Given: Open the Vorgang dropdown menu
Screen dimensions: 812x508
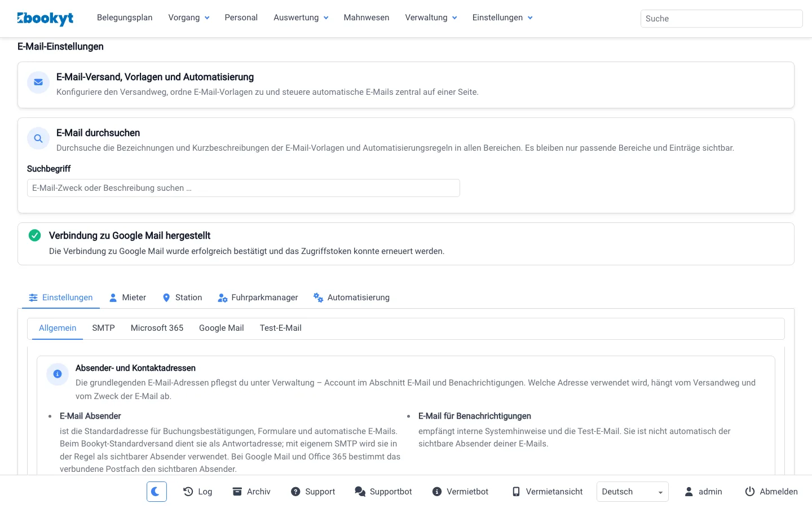Looking at the screenshot, I should (189, 17).
